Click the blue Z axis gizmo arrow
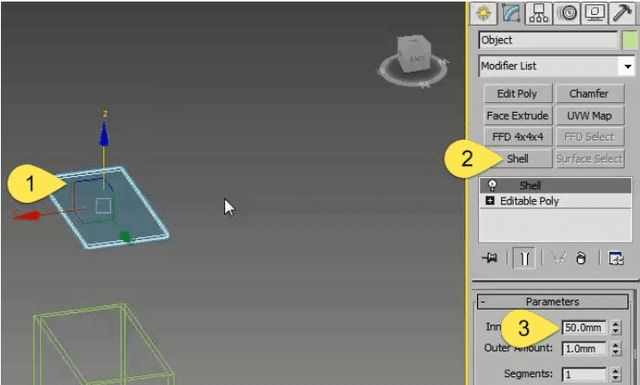 click(x=104, y=134)
